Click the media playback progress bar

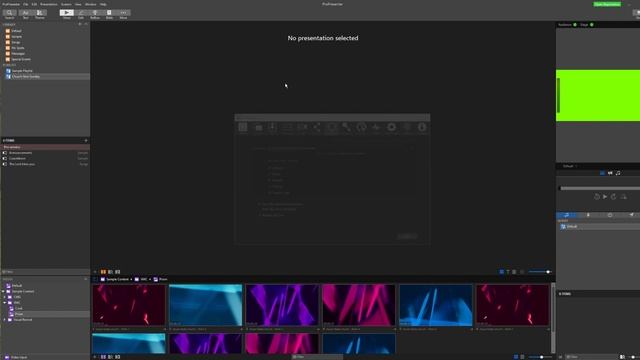click(599, 188)
